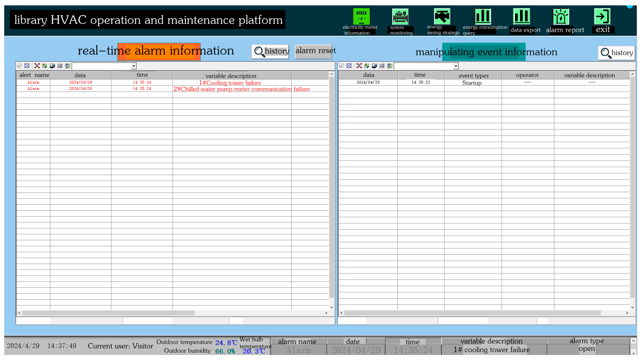
Task: Toggle checkmark box in alarm table toolbar
Action: click(x=19, y=66)
